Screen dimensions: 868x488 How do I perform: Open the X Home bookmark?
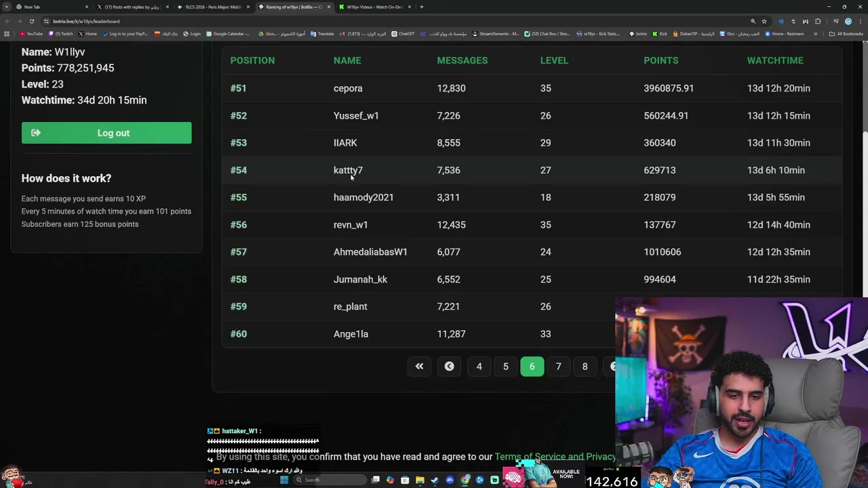pos(87,33)
